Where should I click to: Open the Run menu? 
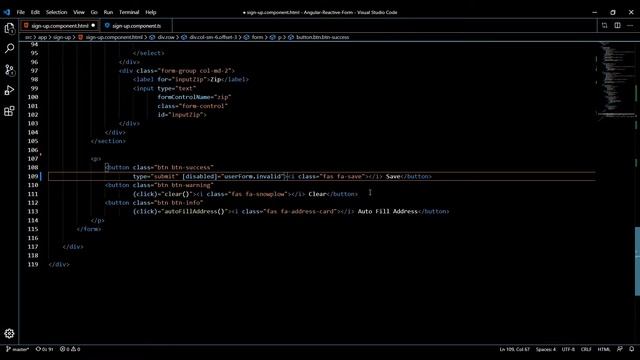[x=108, y=12]
